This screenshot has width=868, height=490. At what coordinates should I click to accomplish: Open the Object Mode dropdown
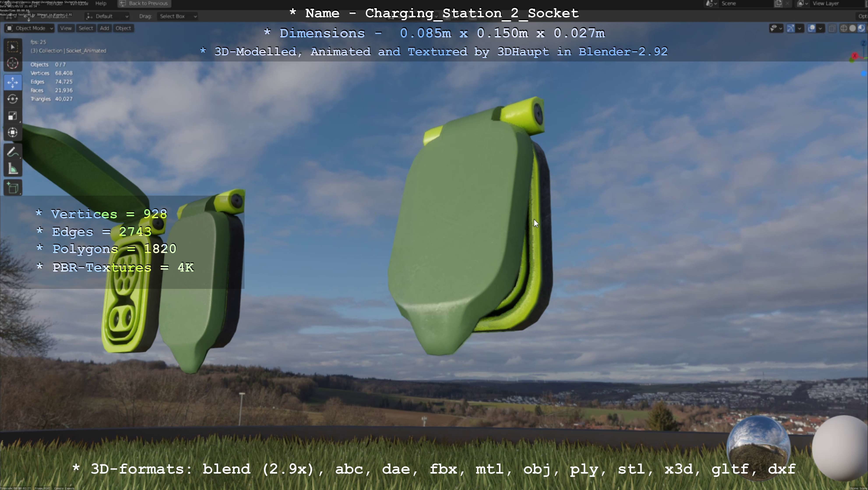[29, 28]
